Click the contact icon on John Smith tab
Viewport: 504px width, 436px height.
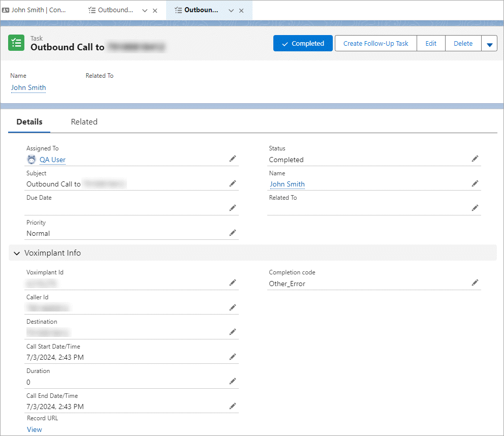pyautogui.click(x=6, y=10)
